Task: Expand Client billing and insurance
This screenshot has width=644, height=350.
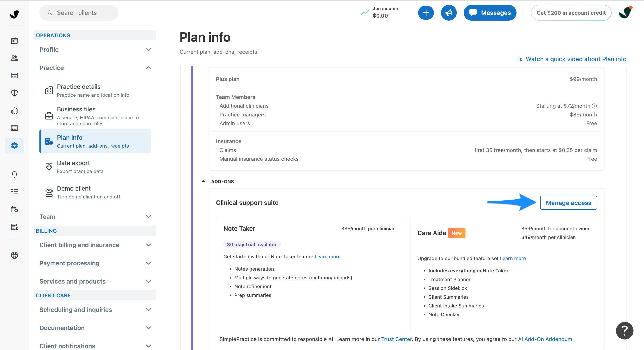Action: tap(95, 245)
